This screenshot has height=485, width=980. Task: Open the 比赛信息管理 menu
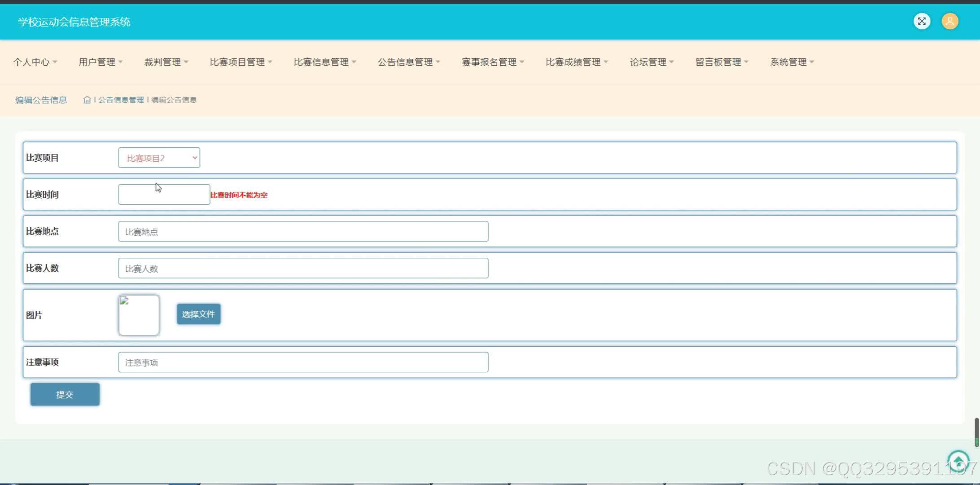point(325,62)
